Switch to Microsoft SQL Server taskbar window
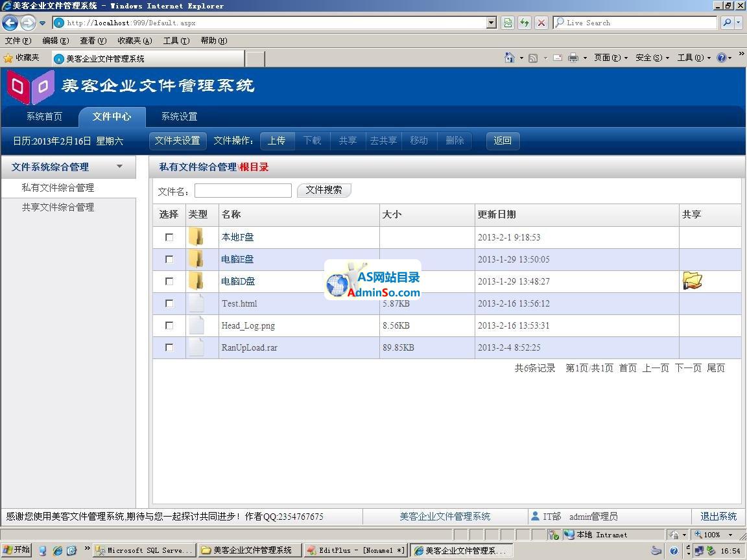 [144, 550]
